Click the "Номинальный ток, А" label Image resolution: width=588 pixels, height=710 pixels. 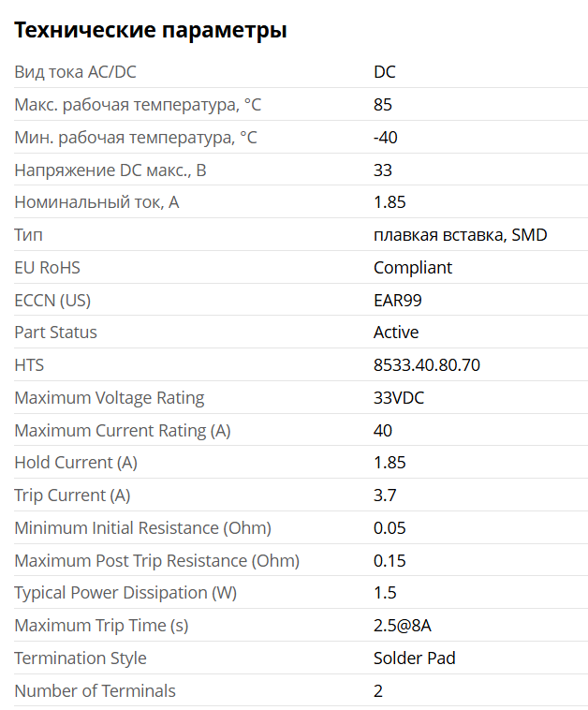96,202
